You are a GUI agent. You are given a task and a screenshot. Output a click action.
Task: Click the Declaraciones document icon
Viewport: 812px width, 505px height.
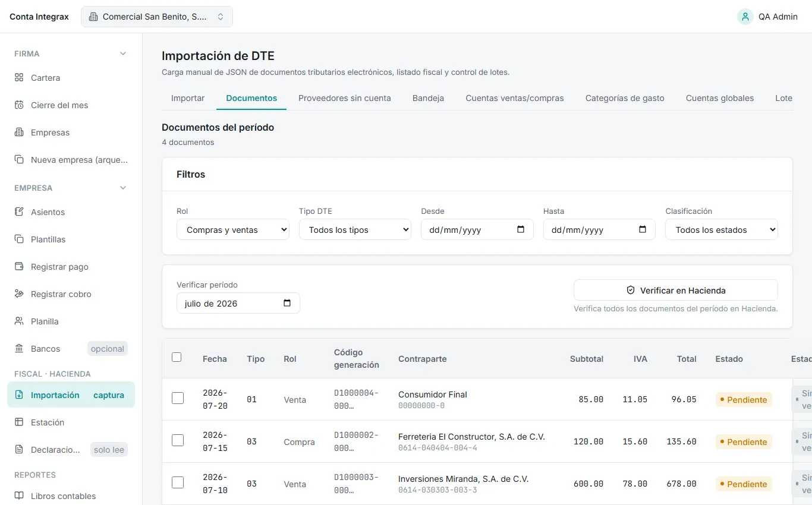tap(19, 450)
